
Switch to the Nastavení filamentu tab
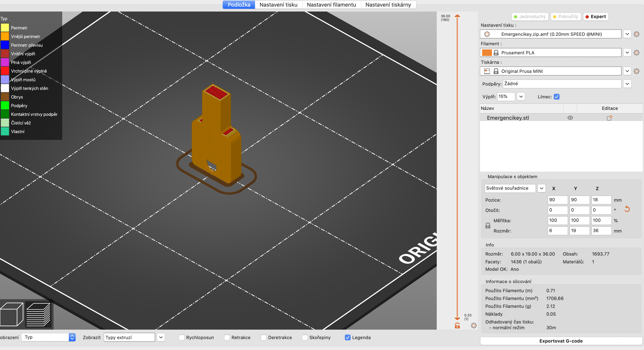point(331,5)
